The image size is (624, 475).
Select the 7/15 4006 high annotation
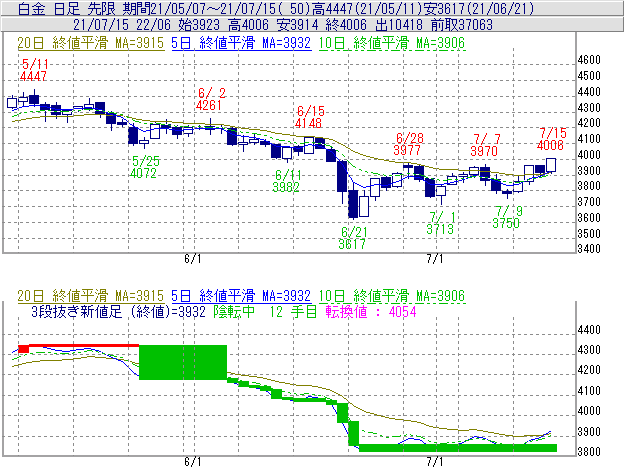(x=551, y=139)
